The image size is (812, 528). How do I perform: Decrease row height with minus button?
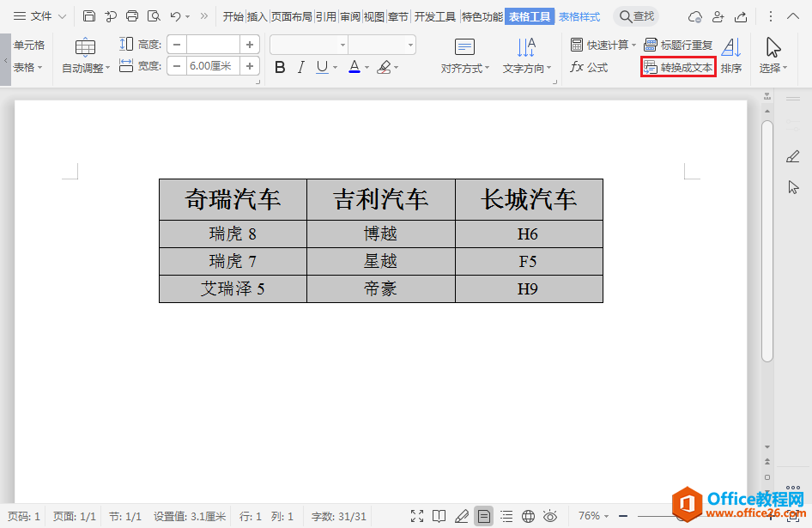pyautogui.click(x=177, y=45)
